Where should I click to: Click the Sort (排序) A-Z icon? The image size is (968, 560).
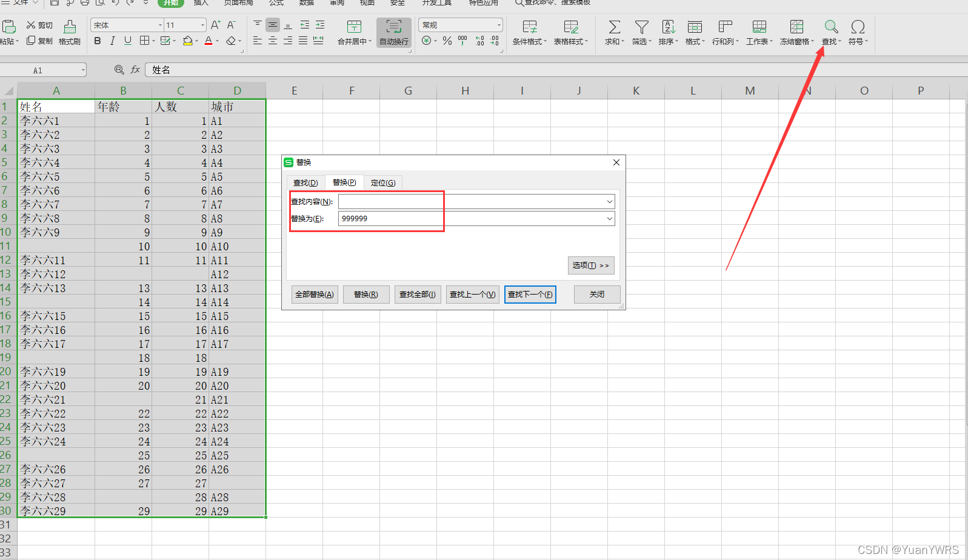tap(668, 27)
